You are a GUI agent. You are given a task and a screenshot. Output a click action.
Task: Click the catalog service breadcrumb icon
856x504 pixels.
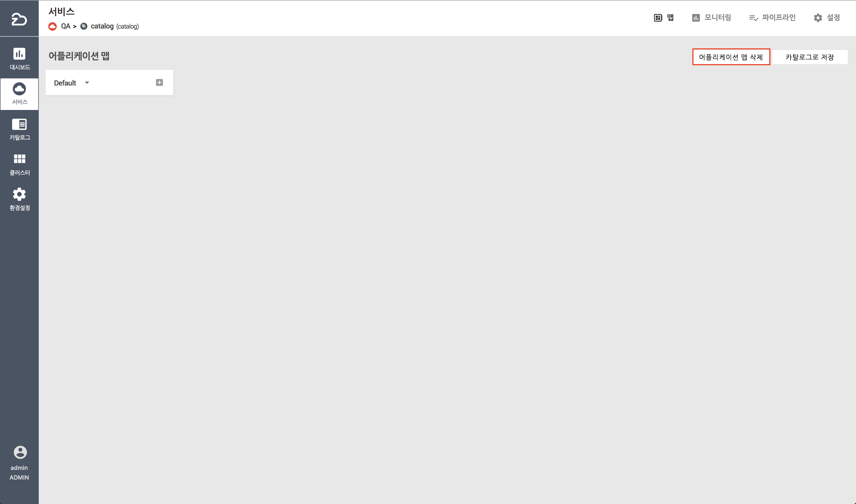84,26
